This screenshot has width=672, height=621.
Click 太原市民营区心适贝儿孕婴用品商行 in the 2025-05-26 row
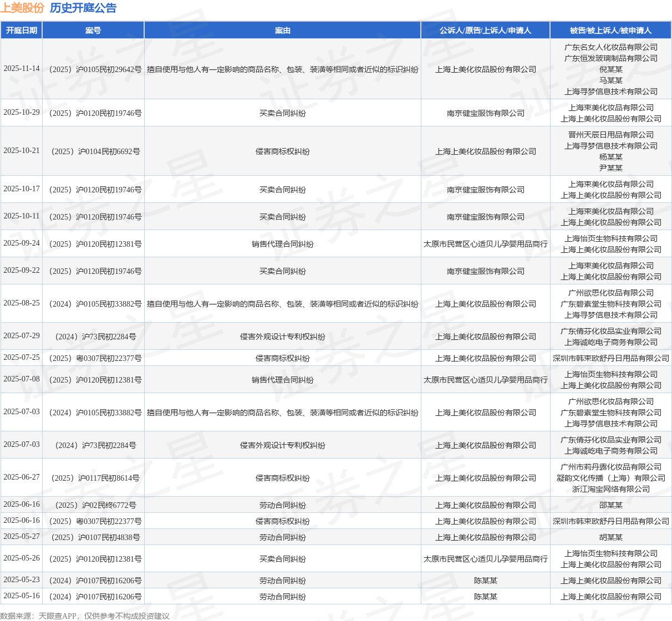coord(486,559)
